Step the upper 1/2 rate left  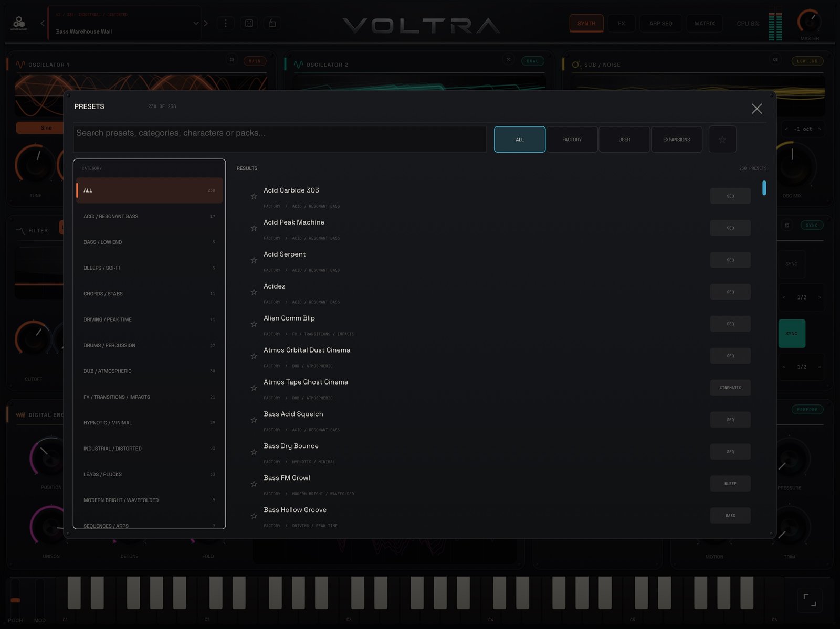pos(784,297)
